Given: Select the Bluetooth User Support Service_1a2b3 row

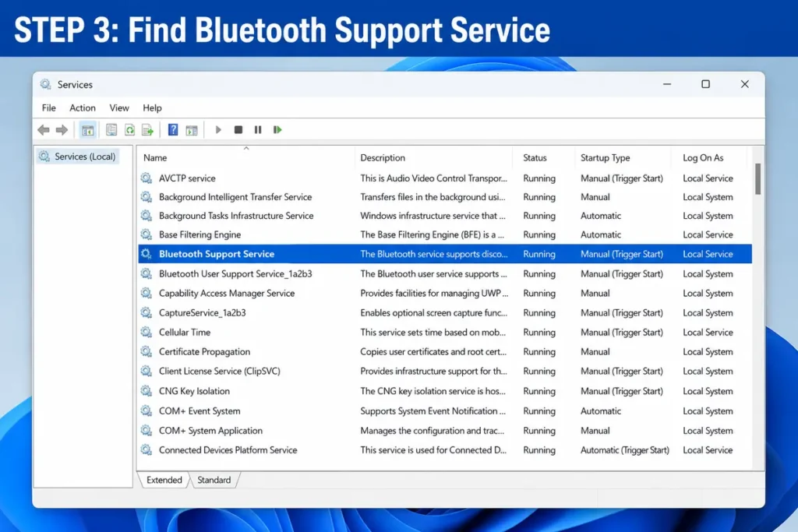Looking at the screenshot, I should tap(445, 273).
